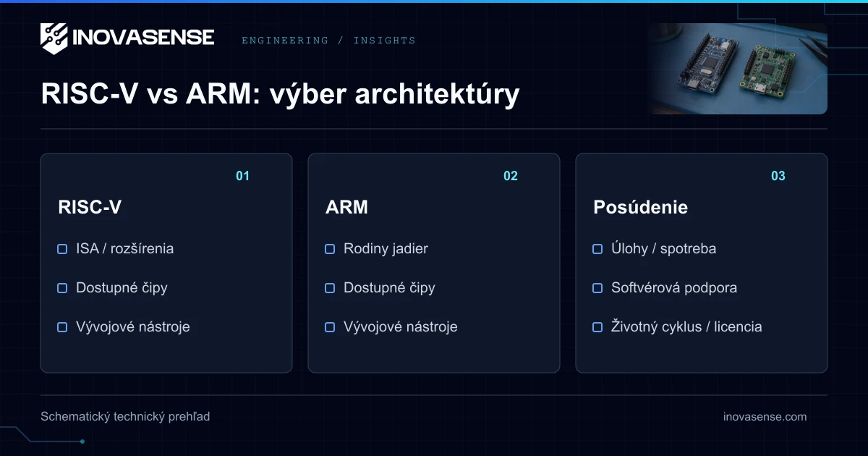Click the Softvérová podpora text

point(674,288)
